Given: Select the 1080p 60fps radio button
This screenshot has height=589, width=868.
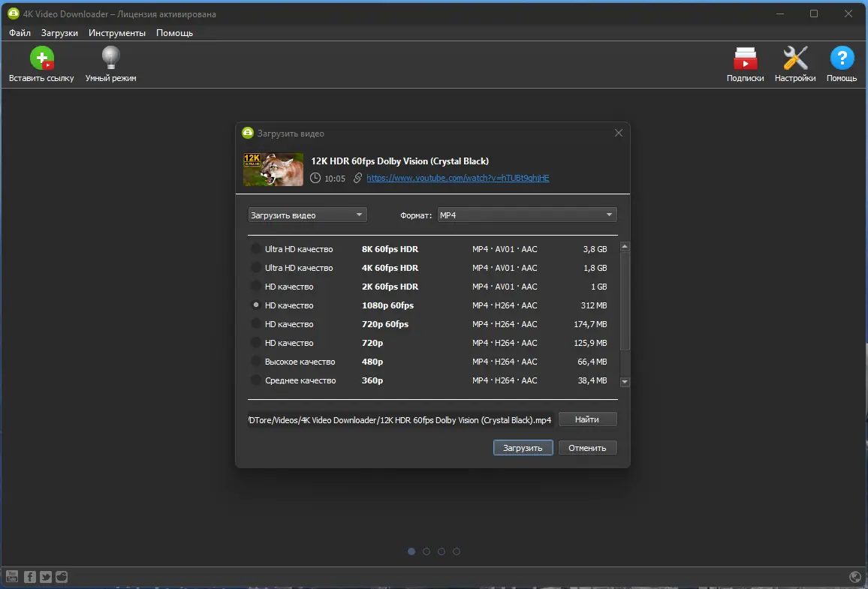Looking at the screenshot, I should [256, 305].
